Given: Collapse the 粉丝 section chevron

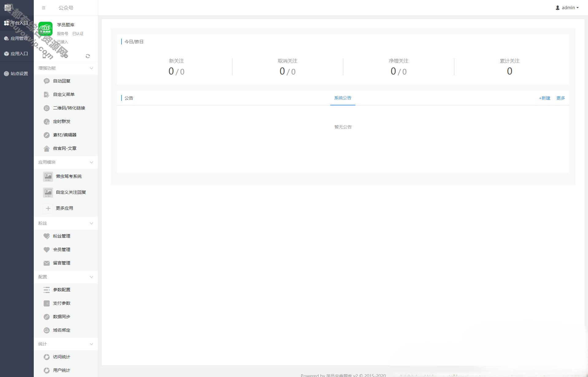Looking at the screenshot, I should 91,223.
